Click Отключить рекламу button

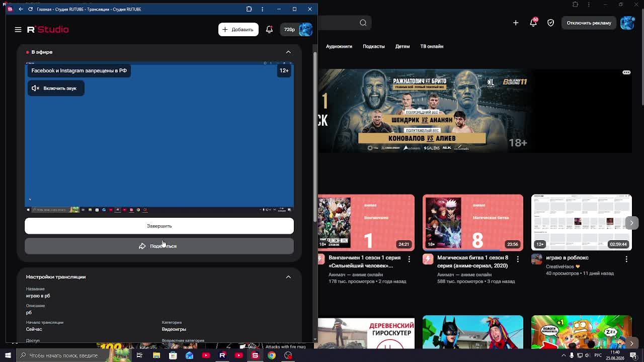click(x=589, y=23)
